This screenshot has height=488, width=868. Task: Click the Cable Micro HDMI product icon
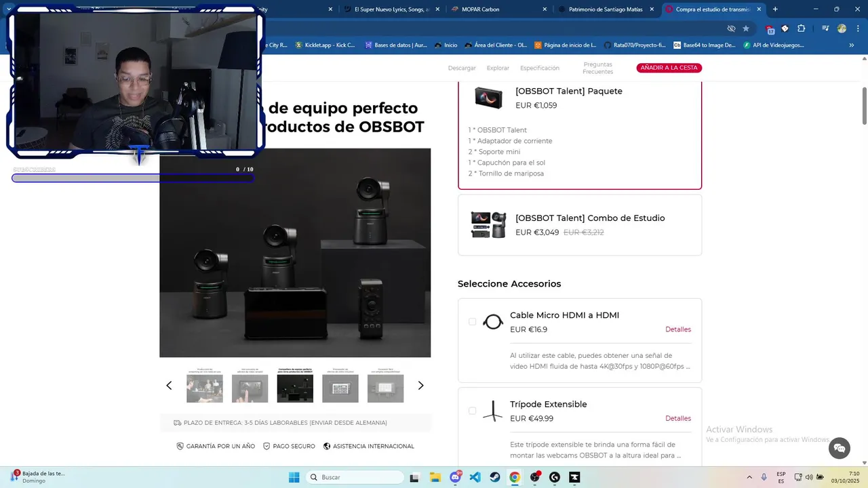point(493,322)
